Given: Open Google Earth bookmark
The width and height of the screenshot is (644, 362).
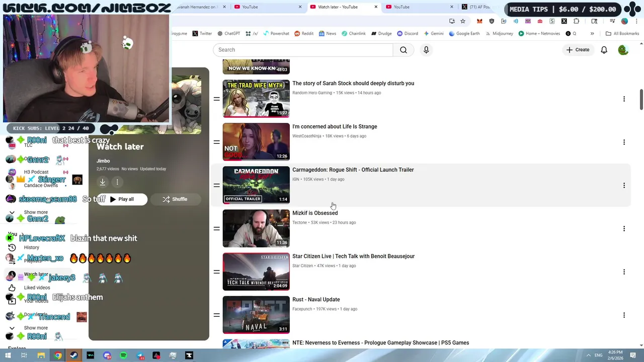Looking at the screenshot, I should (x=464, y=34).
